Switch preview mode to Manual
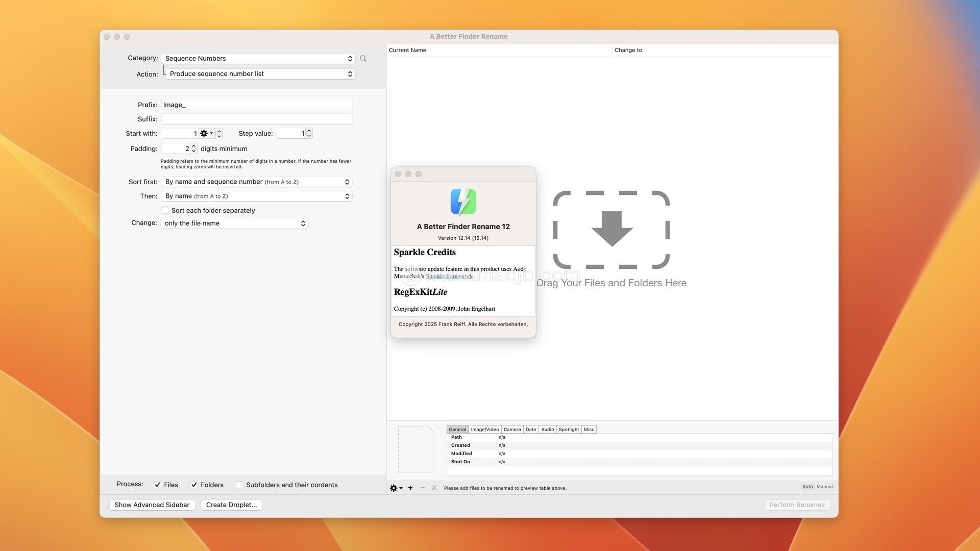Viewport: 980px width, 551px height. click(824, 487)
